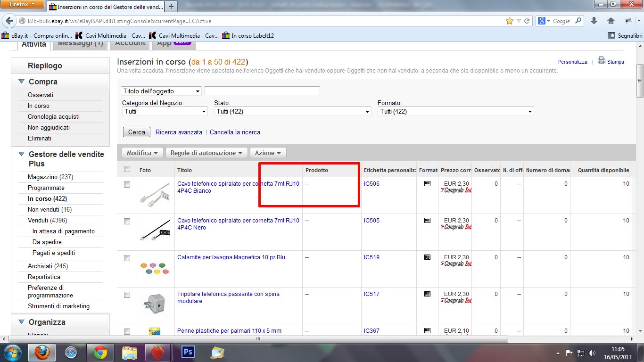Click the format icon for IC519 row

click(427, 257)
